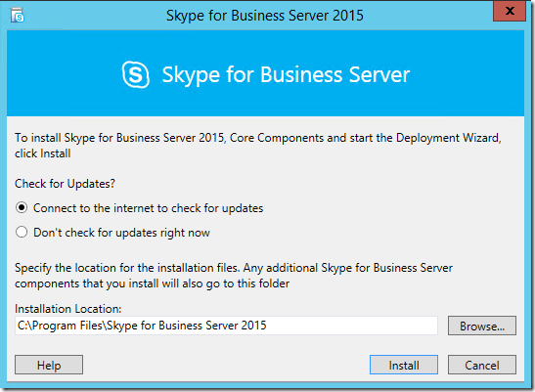The image size is (535, 392).
Task: Click the 'Check for Updates?' label
Action: pos(65,184)
